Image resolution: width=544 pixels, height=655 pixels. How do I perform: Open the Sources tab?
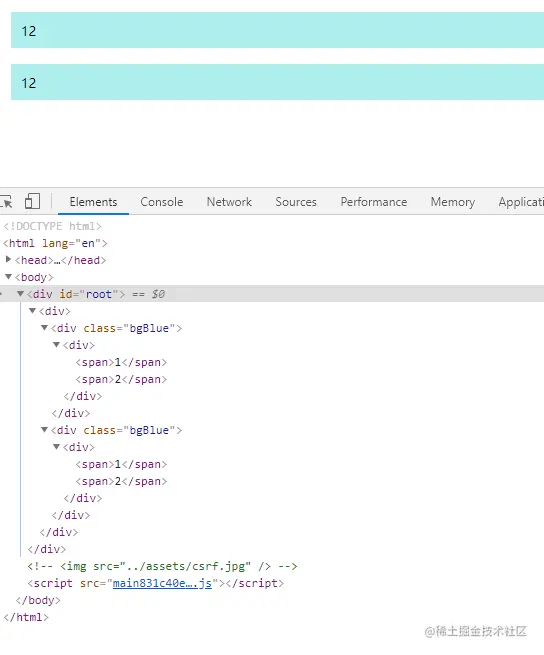tap(296, 202)
